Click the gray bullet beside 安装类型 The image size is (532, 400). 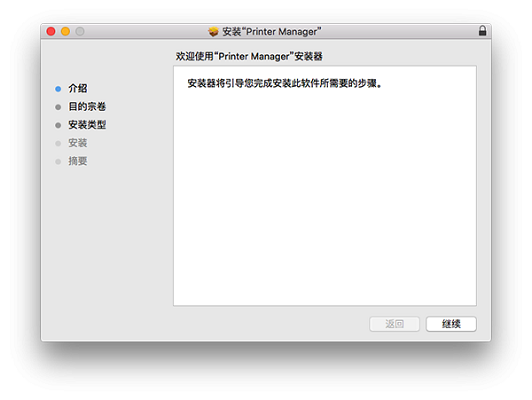coord(58,125)
